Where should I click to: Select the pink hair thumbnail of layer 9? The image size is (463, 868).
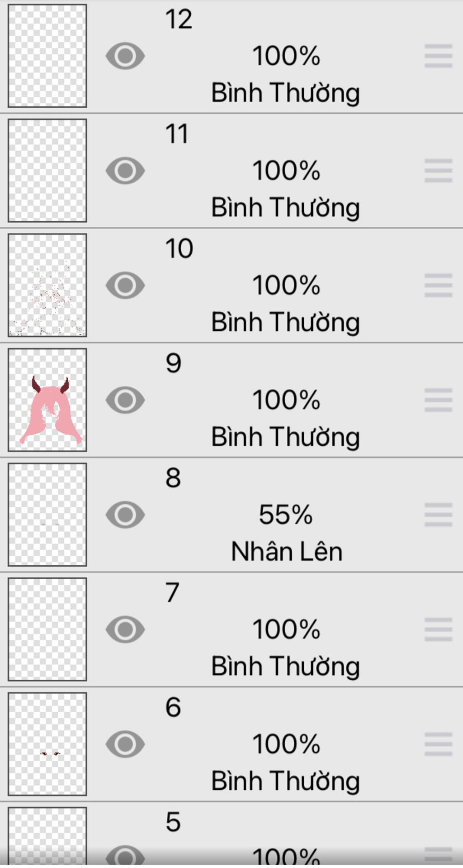coord(47,400)
